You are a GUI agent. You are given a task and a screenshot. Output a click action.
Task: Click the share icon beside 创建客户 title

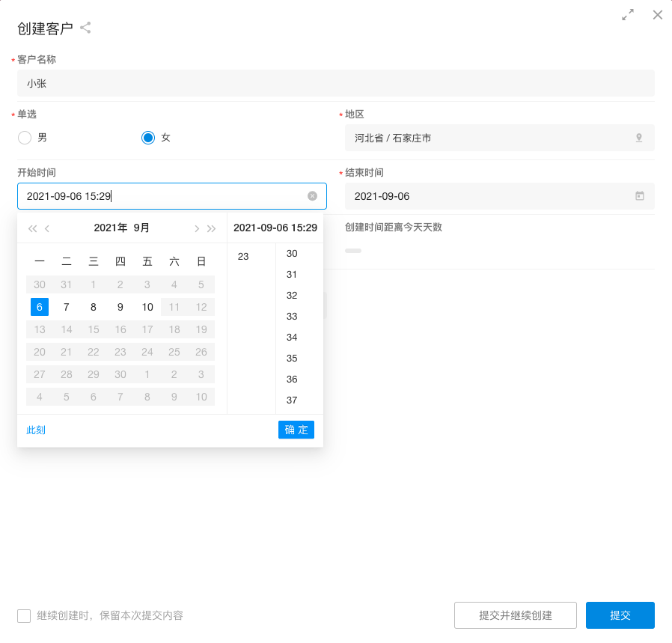click(x=85, y=28)
